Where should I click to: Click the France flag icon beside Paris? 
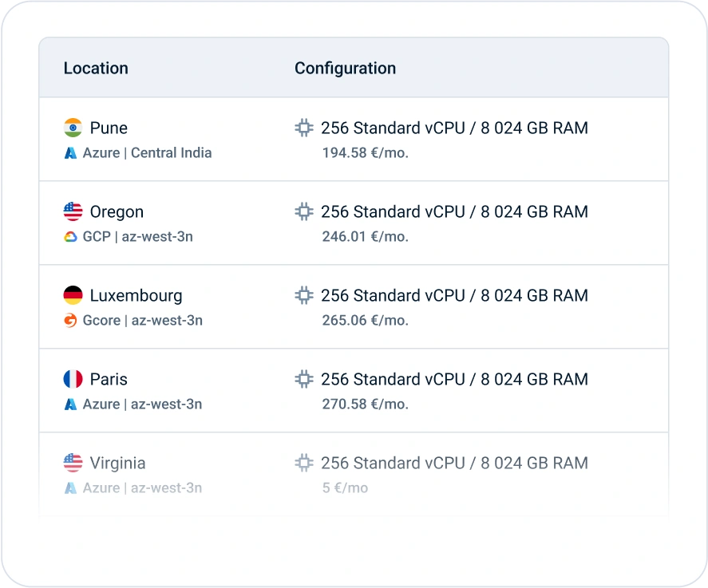coord(73,379)
